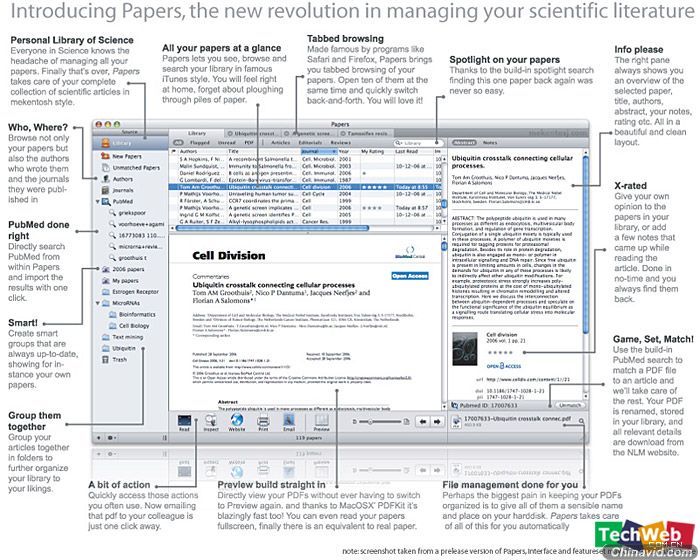Filter to Reviews only
The image size is (700, 560).
click(x=341, y=142)
